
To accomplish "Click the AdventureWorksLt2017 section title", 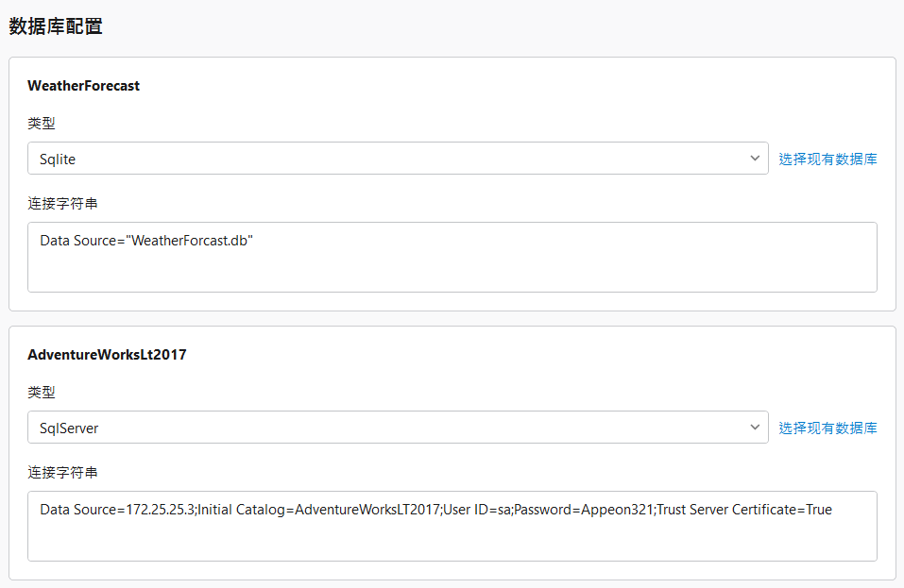I will coord(107,355).
